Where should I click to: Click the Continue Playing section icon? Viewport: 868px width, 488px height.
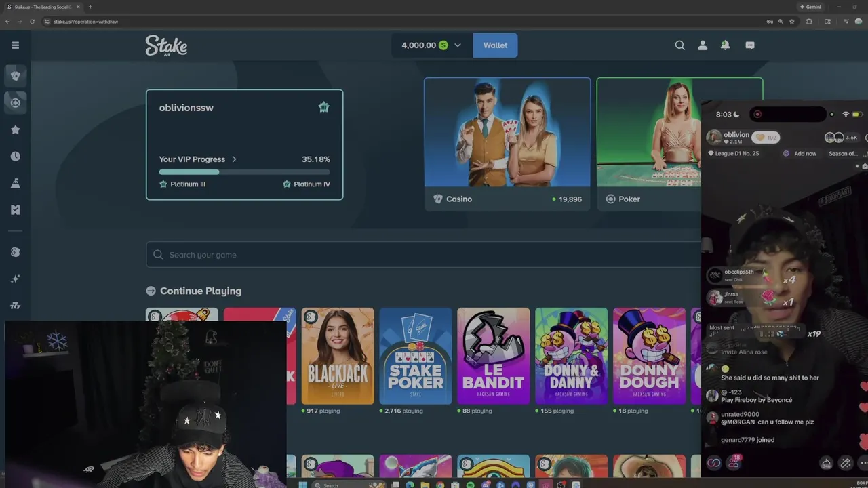coord(151,291)
